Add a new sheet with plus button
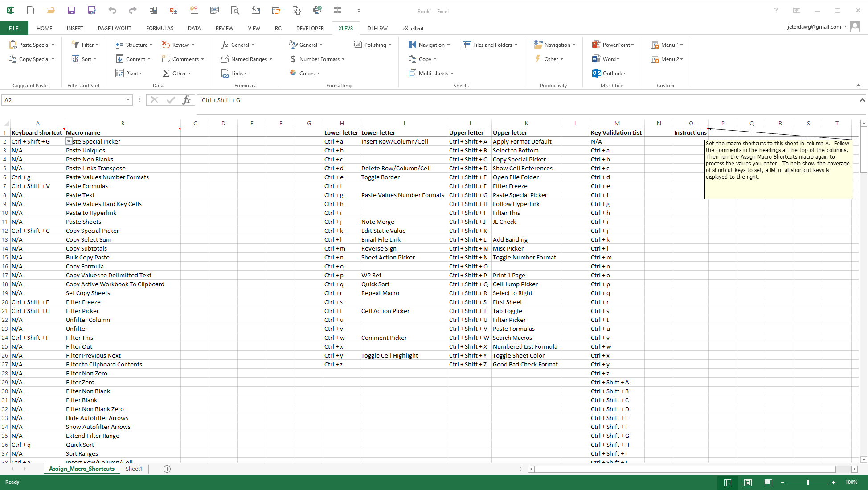 click(167, 469)
